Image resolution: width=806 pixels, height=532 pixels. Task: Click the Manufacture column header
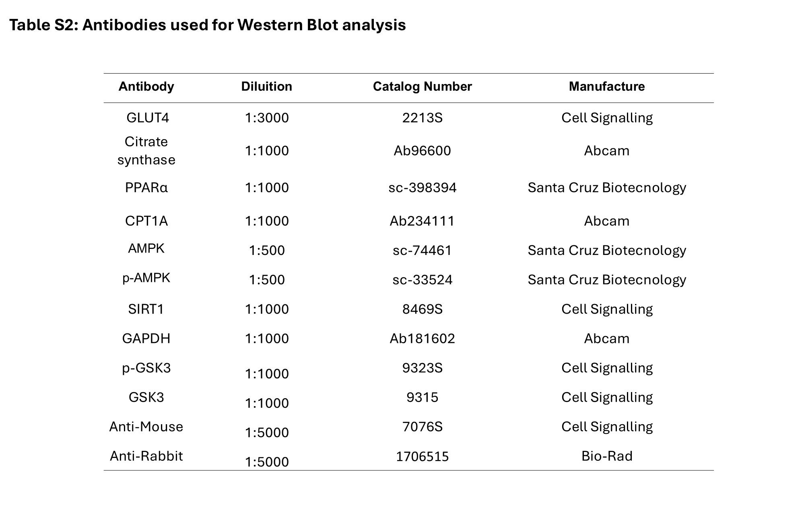point(607,86)
